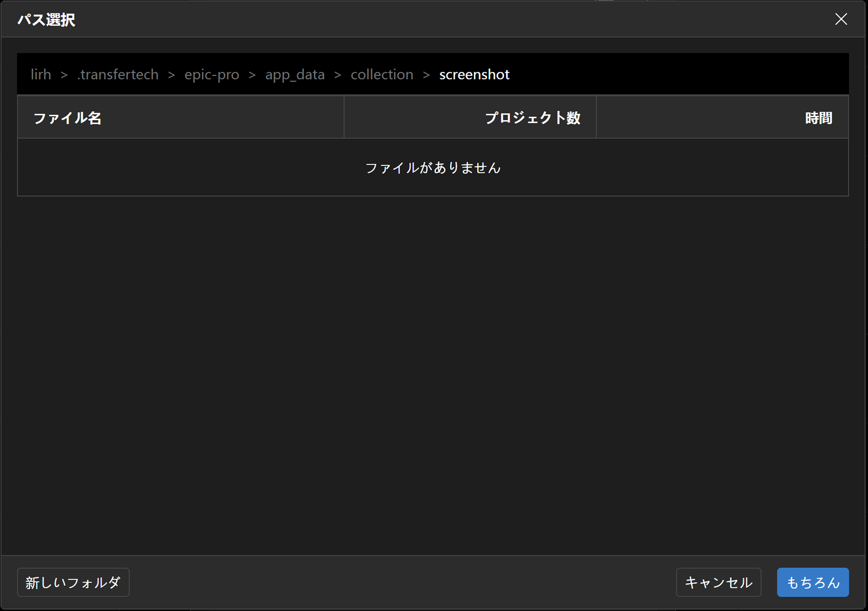The image size is (868, 611).
Task: Click the ファイルがありません empty message
Action: pos(433,168)
